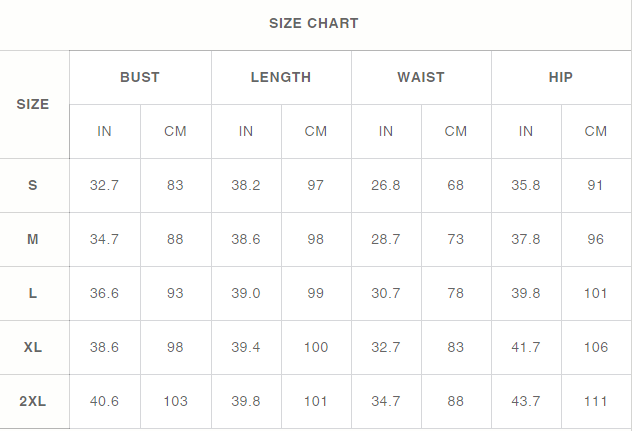Select the LENGTH column header
This screenshot has height=431, width=632.
click(281, 77)
